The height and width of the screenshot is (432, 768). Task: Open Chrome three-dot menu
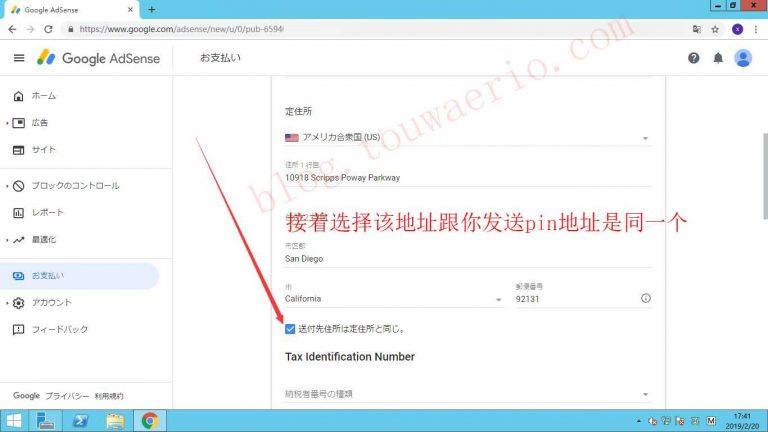pos(756,29)
